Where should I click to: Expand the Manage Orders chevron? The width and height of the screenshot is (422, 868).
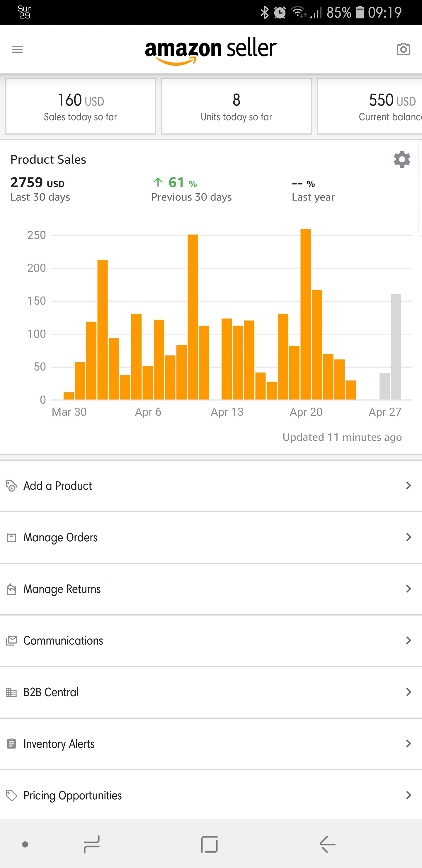[409, 537]
